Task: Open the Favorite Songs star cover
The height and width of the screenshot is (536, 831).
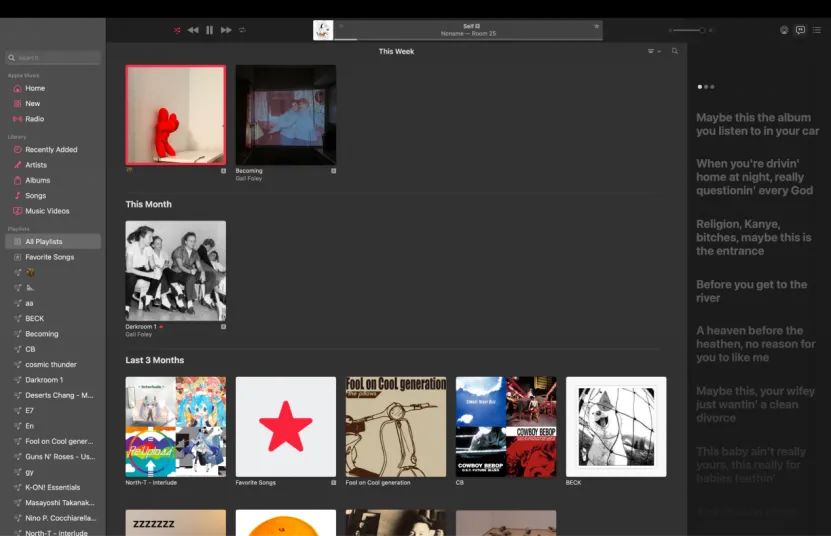Action: 286,427
